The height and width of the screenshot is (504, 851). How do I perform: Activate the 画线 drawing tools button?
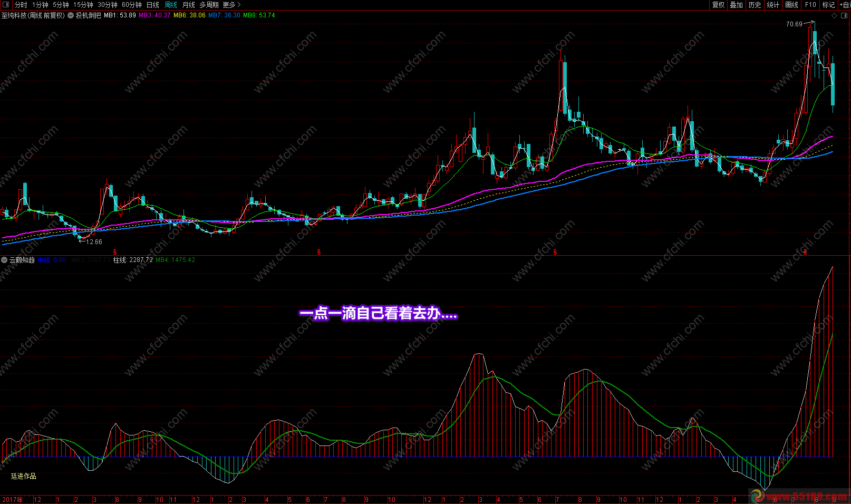tap(792, 5)
